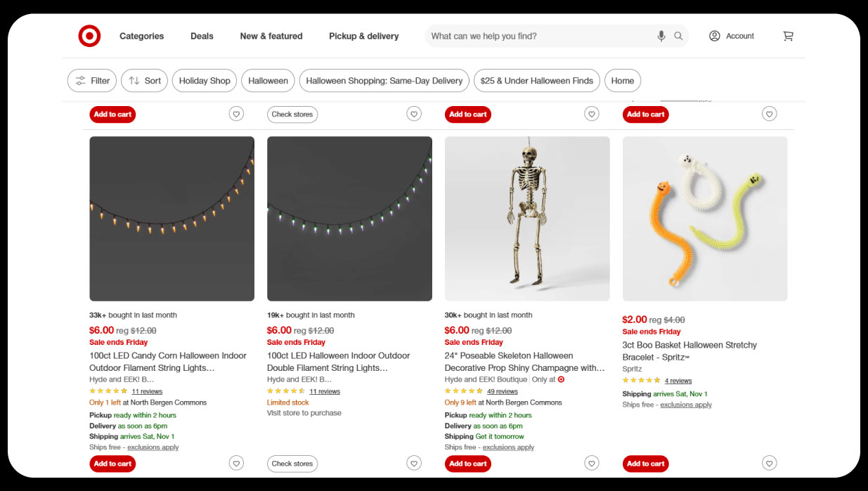
Task: Expand the Categories menu
Action: point(141,36)
